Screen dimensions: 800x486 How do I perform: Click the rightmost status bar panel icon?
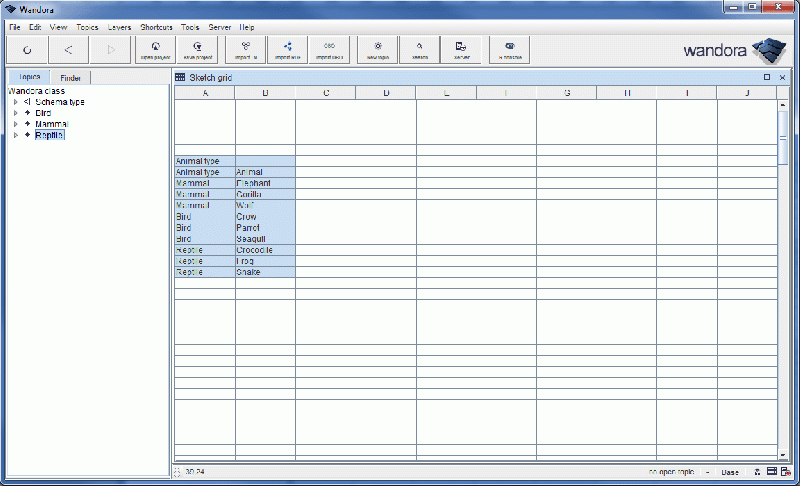coord(787,472)
